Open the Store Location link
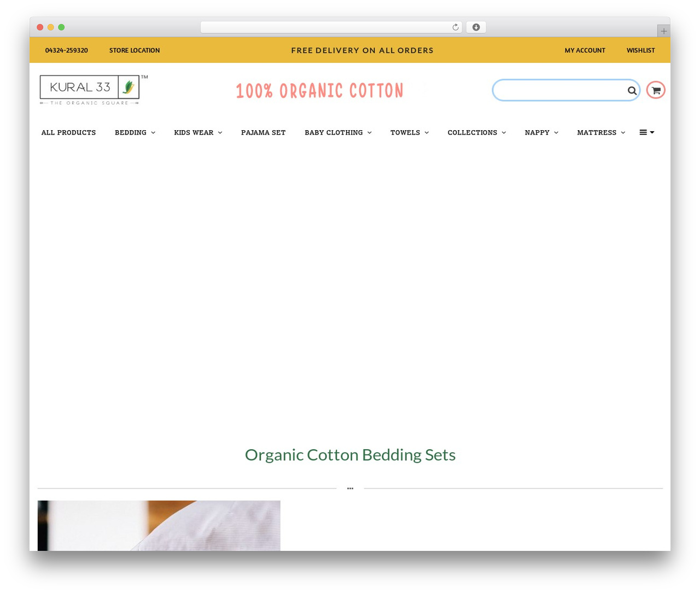Viewport: 700px width, 593px height. 135,50
